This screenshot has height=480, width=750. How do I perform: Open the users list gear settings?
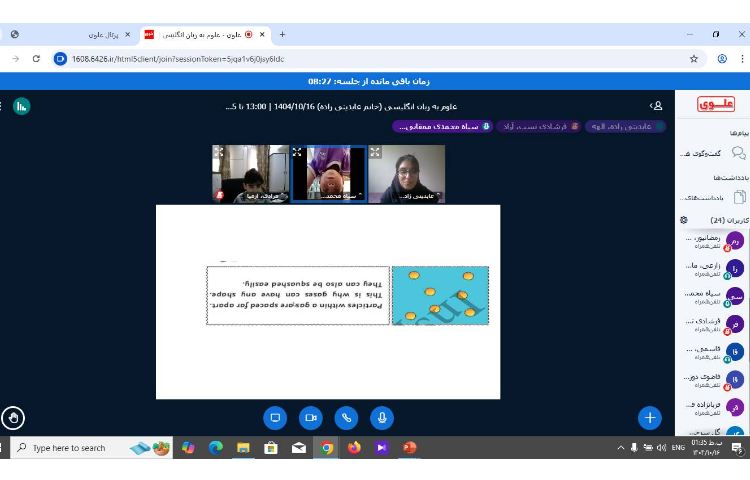point(684,220)
